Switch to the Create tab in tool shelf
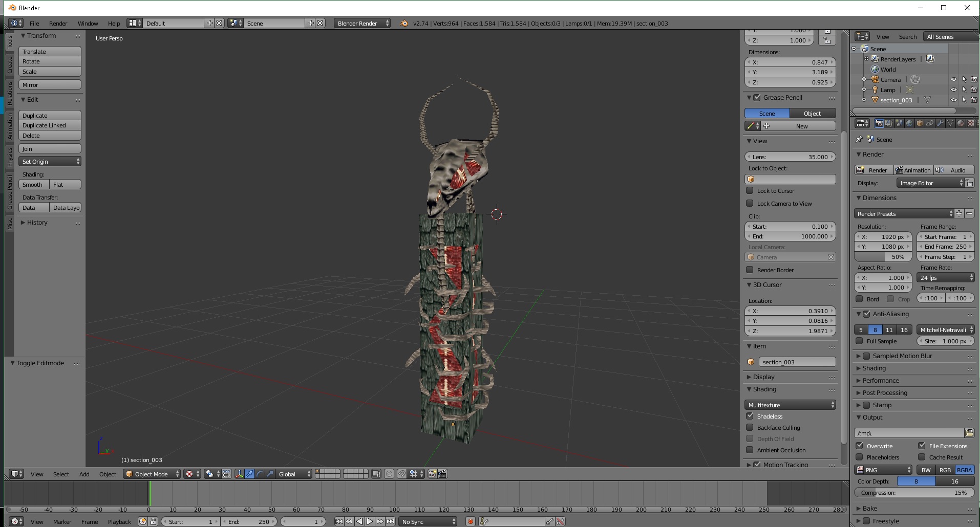 pyautogui.click(x=9, y=64)
